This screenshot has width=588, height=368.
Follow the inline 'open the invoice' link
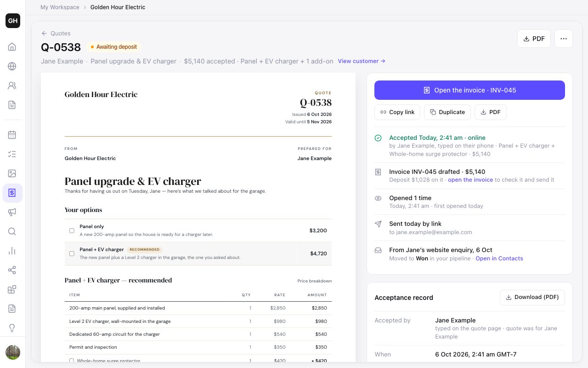point(470,180)
